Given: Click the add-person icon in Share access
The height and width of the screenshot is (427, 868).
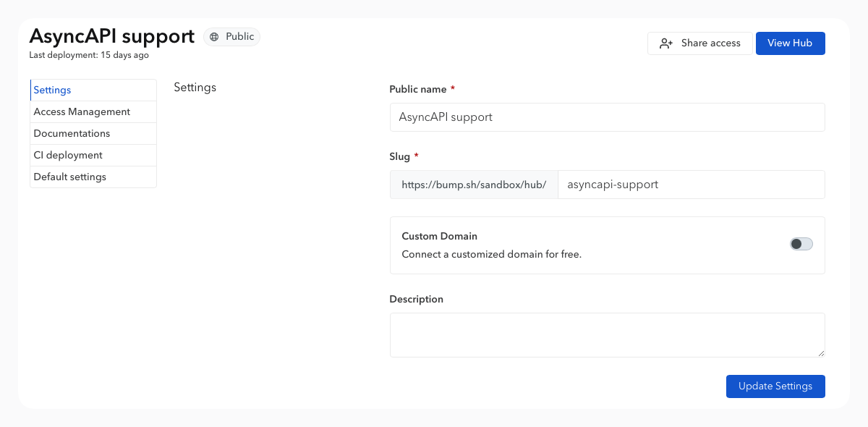Looking at the screenshot, I should (x=666, y=43).
